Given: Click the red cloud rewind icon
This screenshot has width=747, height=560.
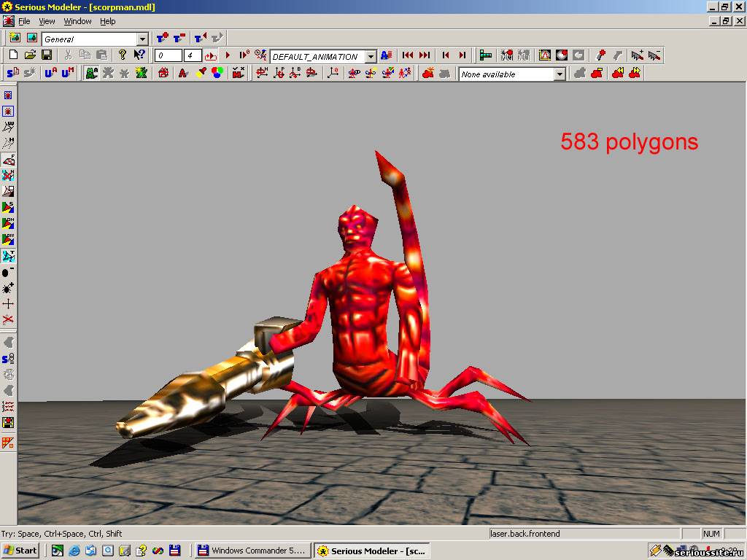Looking at the screenshot, I should tap(618, 73).
